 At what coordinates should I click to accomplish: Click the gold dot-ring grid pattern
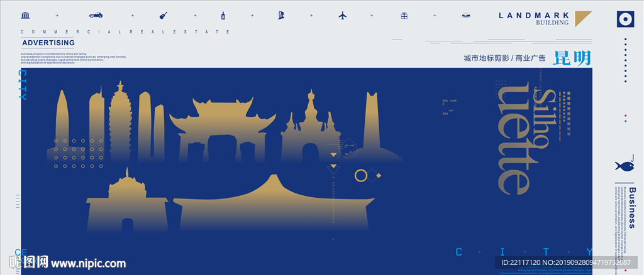[78, 153]
